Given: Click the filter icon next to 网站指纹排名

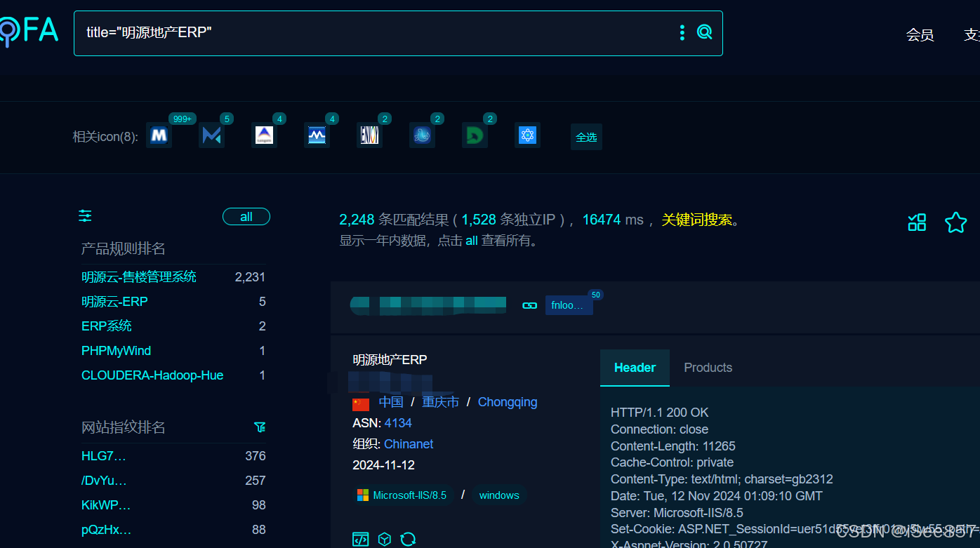Looking at the screenshot, I should [260, 427].
